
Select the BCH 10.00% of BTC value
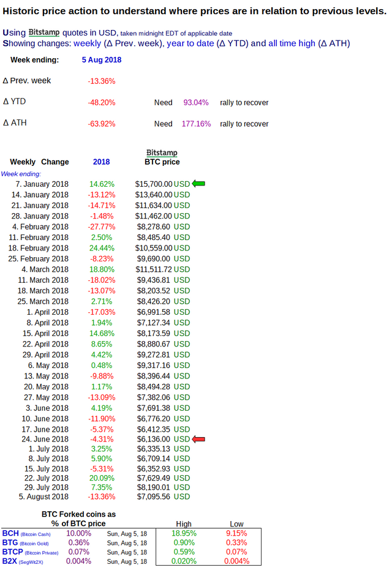[78, 533]
